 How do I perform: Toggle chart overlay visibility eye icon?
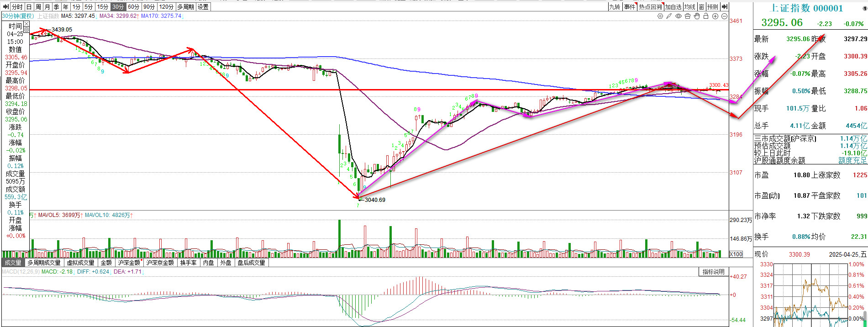[x=679, y=16]
